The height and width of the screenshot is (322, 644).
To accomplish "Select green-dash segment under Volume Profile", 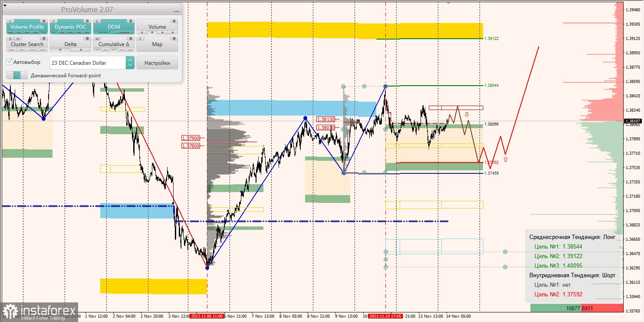I will pyautogui.click(x=43, y=33).
